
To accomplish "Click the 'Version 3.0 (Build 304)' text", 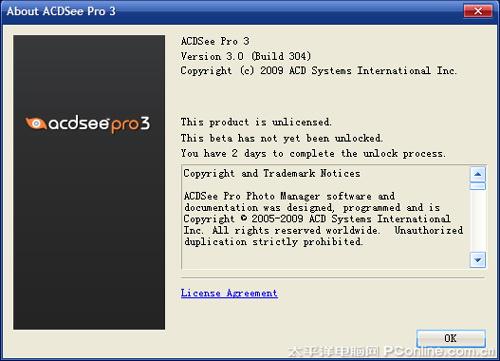I will click(246, 56).
